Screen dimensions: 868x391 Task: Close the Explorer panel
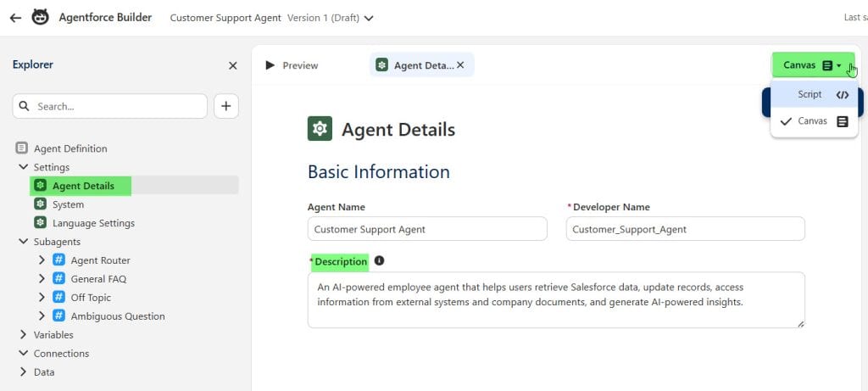point(233,66)
